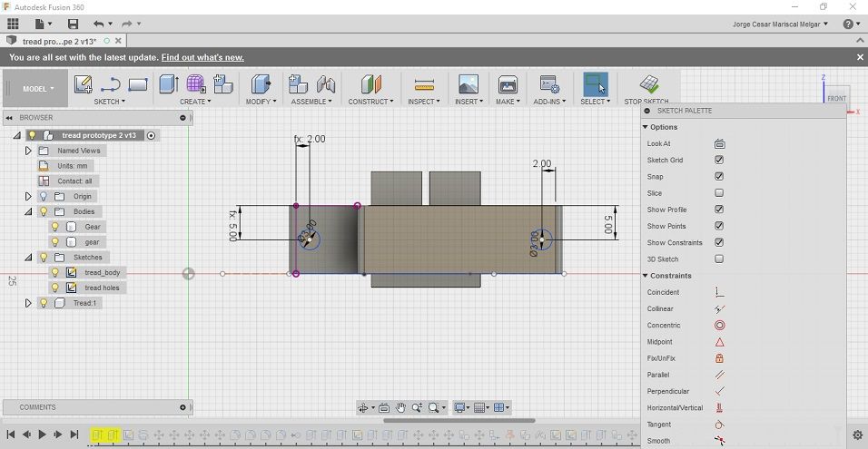Open the user account name dropdown
Screen dimensions: 868x449
(780, 24)
